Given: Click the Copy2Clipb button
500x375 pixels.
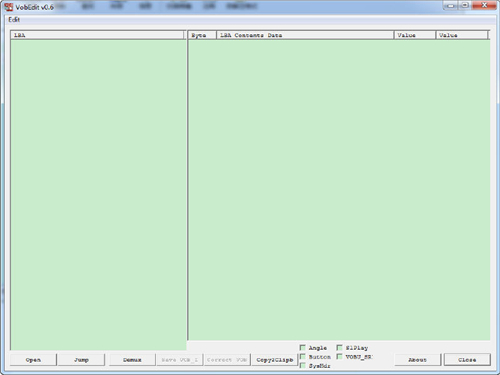Looking at the screenshot, I should pos(274,360).
